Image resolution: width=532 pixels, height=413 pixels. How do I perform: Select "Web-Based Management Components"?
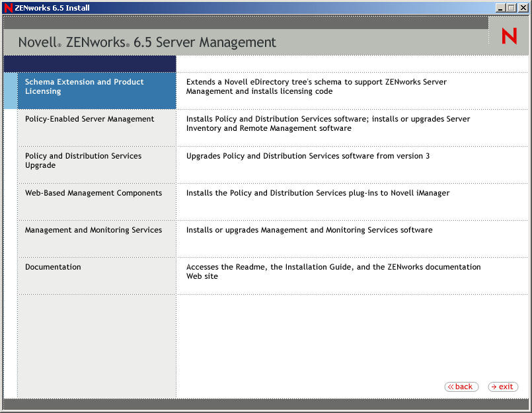(x=93, y=192)
